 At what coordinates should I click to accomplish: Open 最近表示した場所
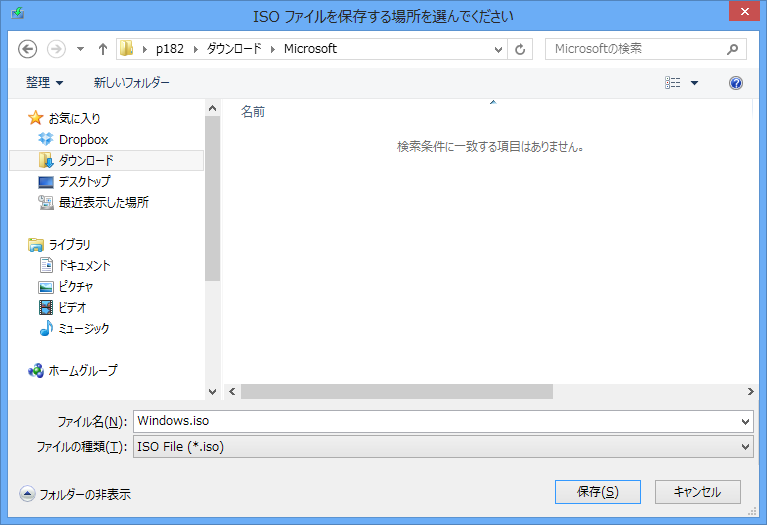pyautogui.click(x=104, y=203)
